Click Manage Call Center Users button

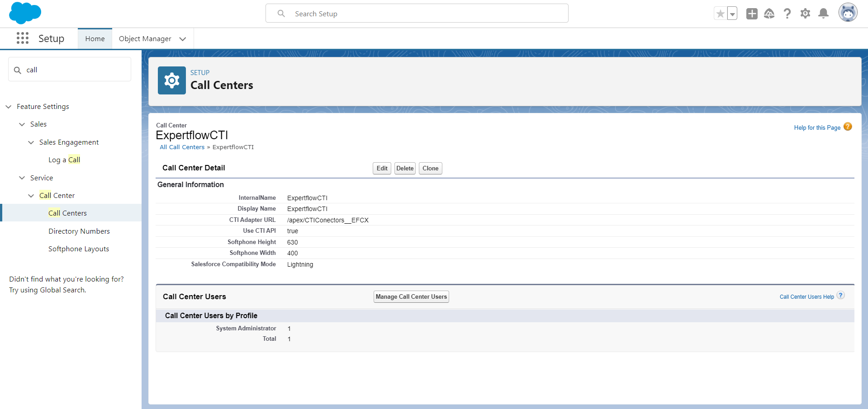(x=411, y=296)
